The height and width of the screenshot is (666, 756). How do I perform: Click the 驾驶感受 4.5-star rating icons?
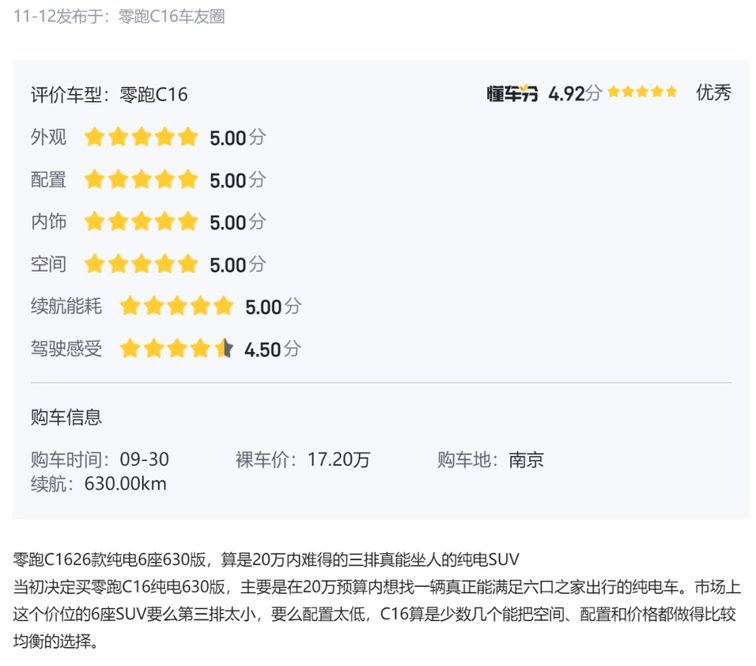[x=176, y=349]
